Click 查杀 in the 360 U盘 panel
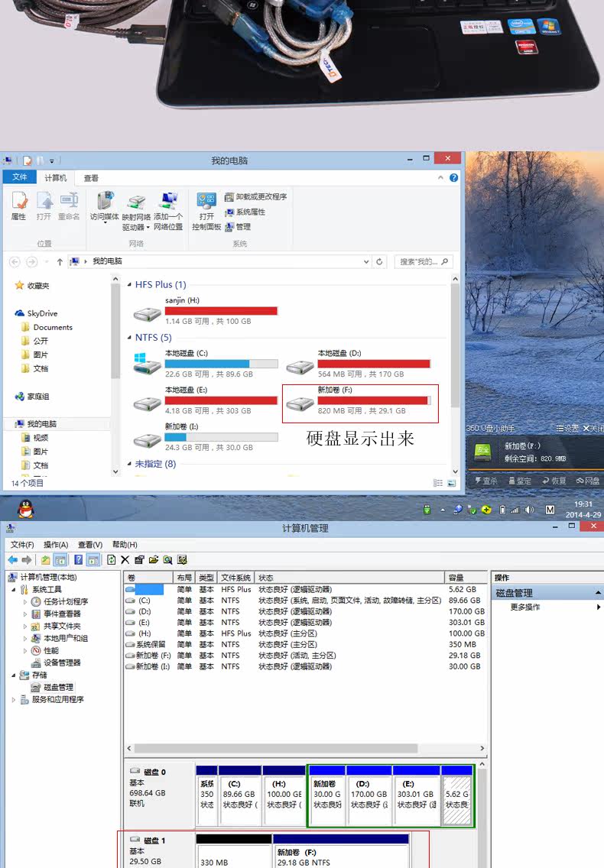604x868 pixels. click(x=486, y=481)
